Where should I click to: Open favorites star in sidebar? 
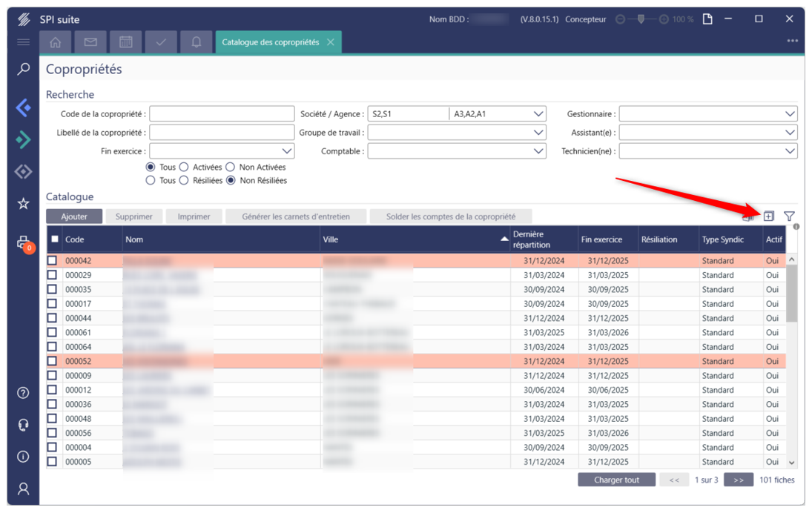pos(23,203)
